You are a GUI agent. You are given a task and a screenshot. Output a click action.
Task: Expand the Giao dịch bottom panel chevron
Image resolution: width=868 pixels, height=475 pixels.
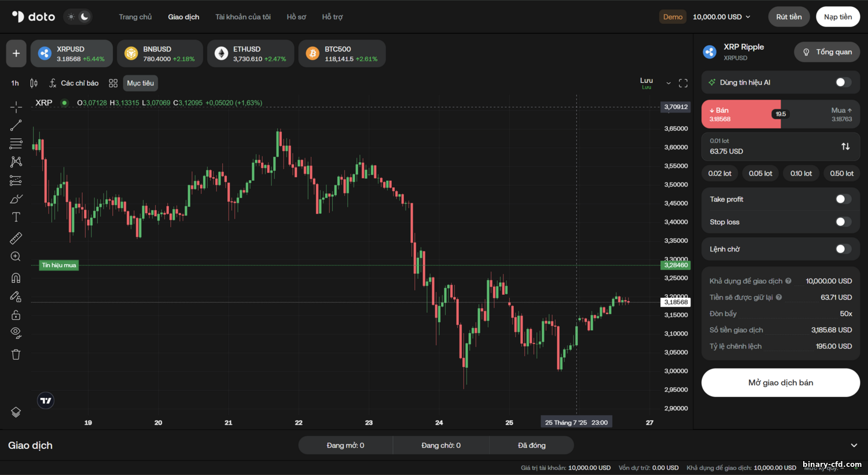pos(854,445)
